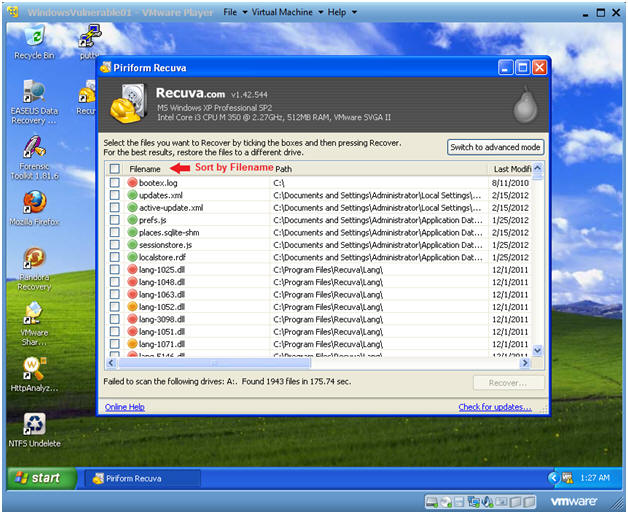Image resolution: width=628 pixels, height=514 pixels.
Task: Click the file list scroll-down arrow
Action: (x=537, y=351)
